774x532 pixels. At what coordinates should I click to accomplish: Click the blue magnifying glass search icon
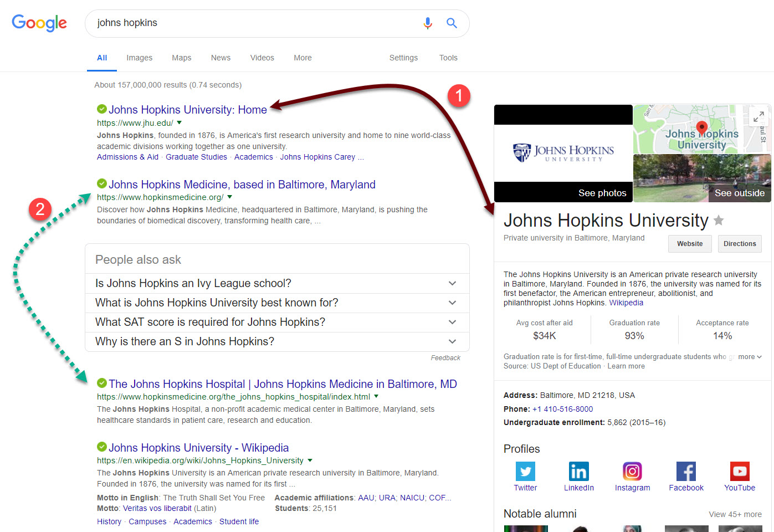pos(452,23)
